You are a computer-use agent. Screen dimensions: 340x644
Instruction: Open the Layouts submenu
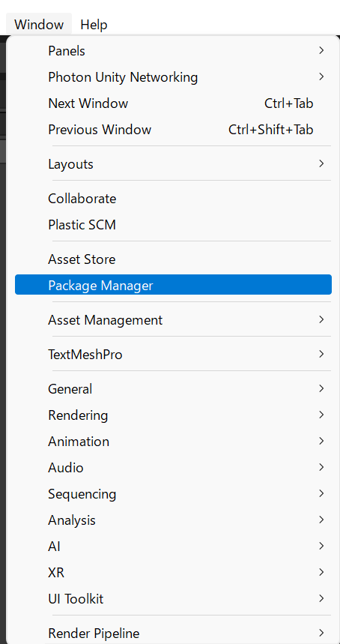(x=173, y=164)
